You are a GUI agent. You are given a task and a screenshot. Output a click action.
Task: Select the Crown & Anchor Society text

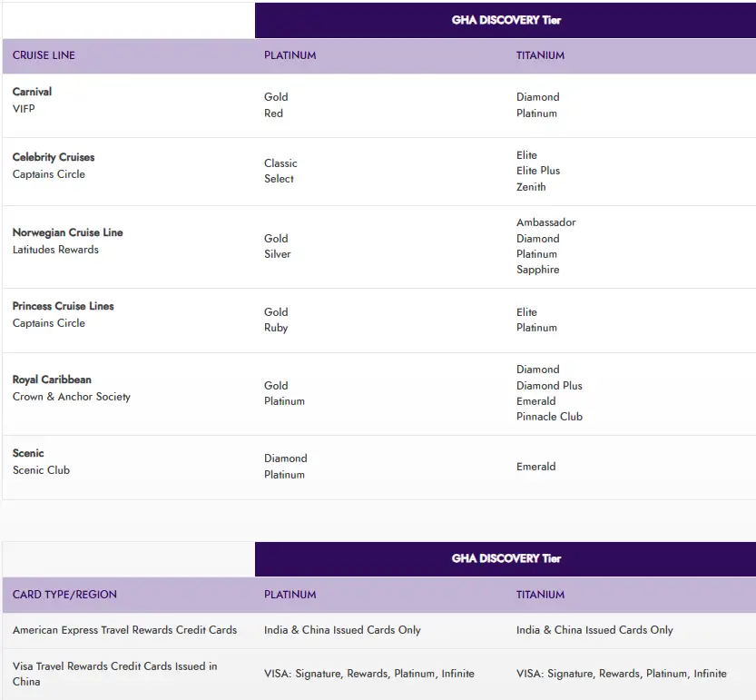(72, 397)
